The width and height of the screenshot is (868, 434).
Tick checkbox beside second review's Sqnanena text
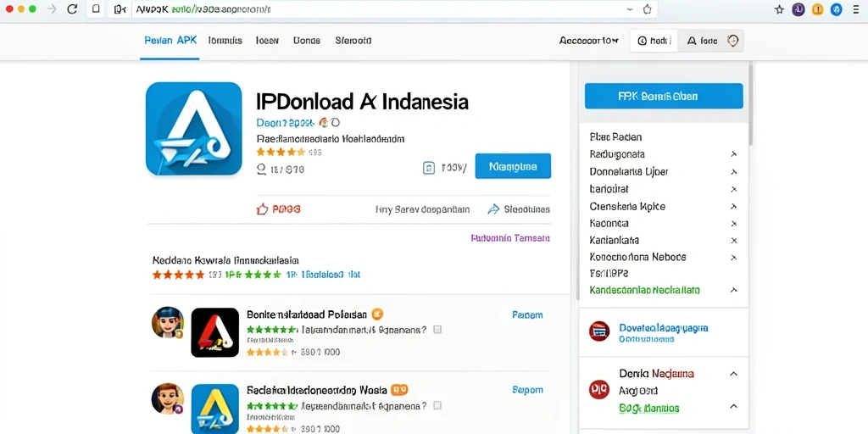click(437, 405)
